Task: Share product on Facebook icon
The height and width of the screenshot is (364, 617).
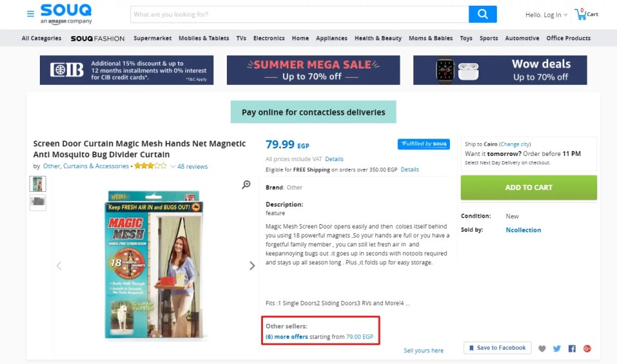Action: coord(572,349)
